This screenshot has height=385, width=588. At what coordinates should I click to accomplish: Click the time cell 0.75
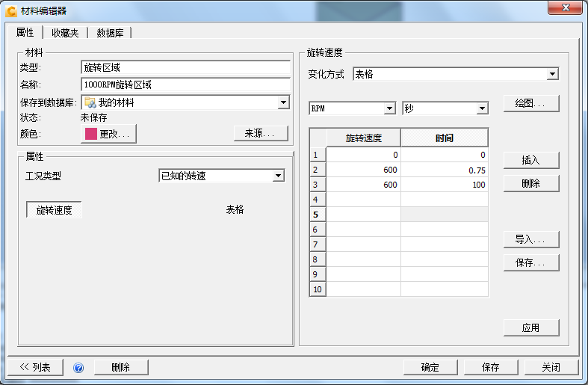[x=445, y=170]
